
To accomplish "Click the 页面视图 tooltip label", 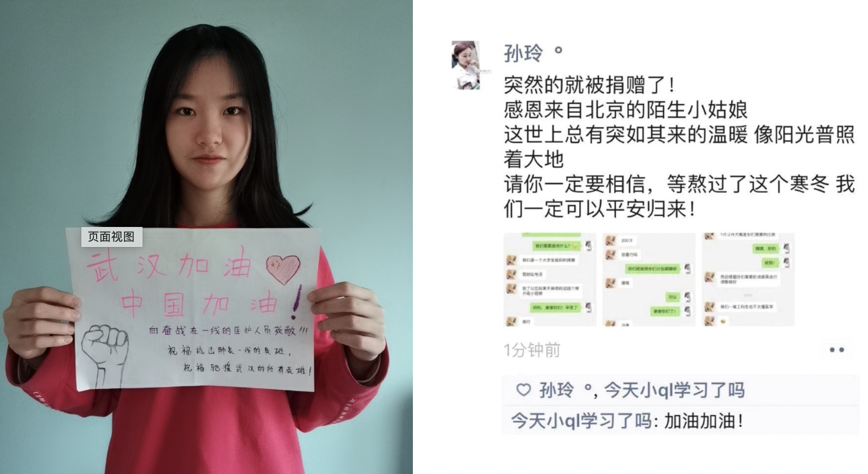I will [x=111, y=237].
